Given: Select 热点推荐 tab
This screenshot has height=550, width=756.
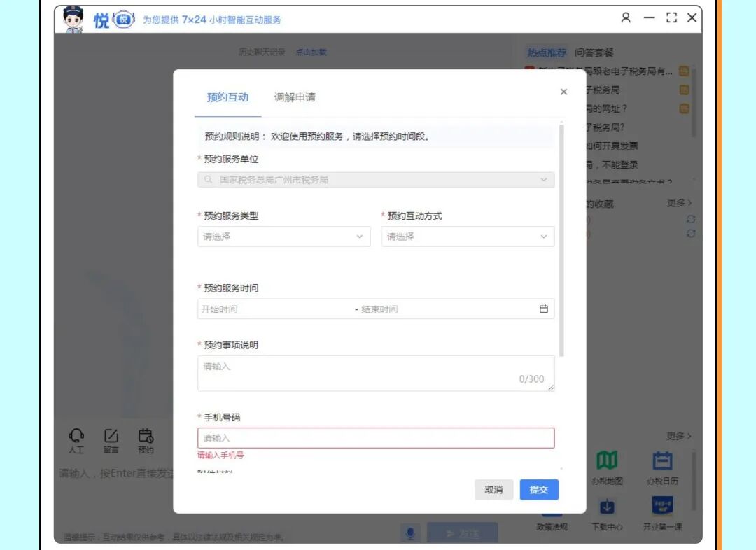Looking at the screenshot, I should point(546,52).
